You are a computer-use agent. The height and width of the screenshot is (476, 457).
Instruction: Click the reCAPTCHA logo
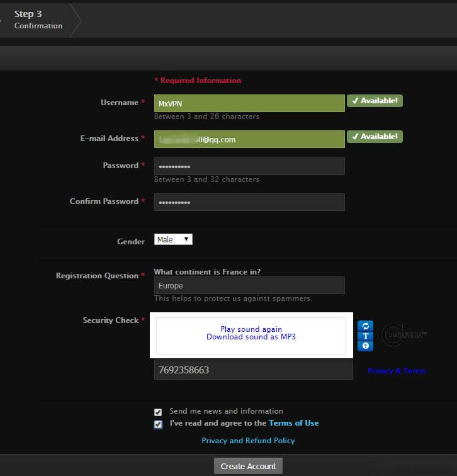click(x=403, y=336)
